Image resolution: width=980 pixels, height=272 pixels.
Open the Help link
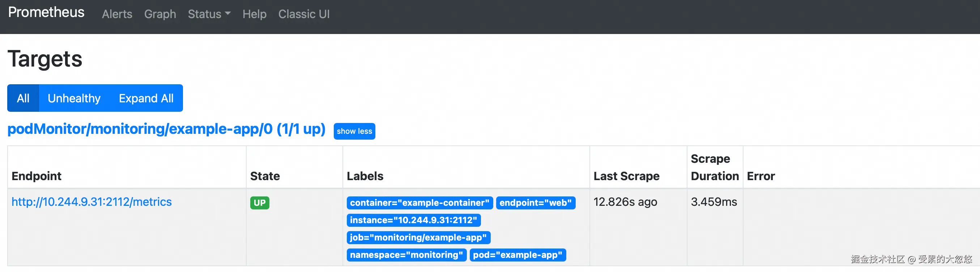tap(254, 14)
